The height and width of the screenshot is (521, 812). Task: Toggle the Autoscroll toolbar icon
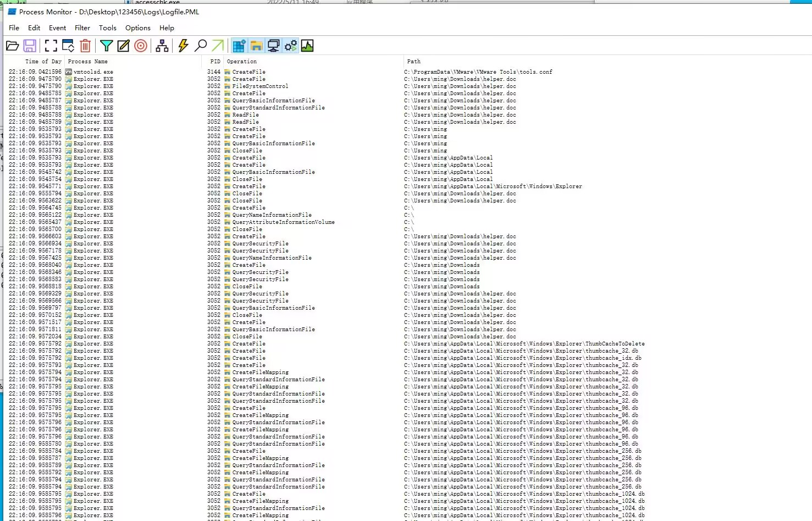[68, 46]
